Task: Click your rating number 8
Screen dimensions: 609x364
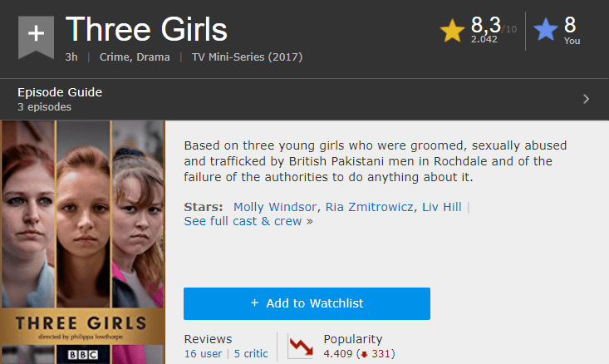Action: pos(570,25)
